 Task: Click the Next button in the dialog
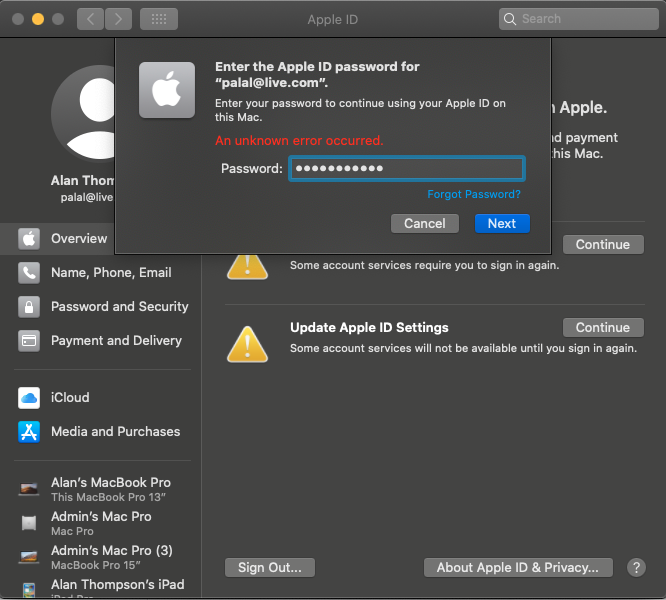click(x=502, y=223)
